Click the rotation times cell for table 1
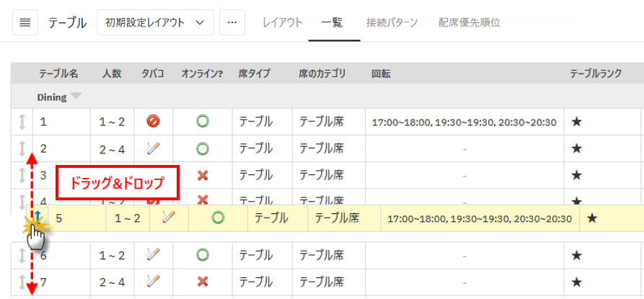Image resolution: width=644 pixels, height=299 pixels. click(464, 122)
